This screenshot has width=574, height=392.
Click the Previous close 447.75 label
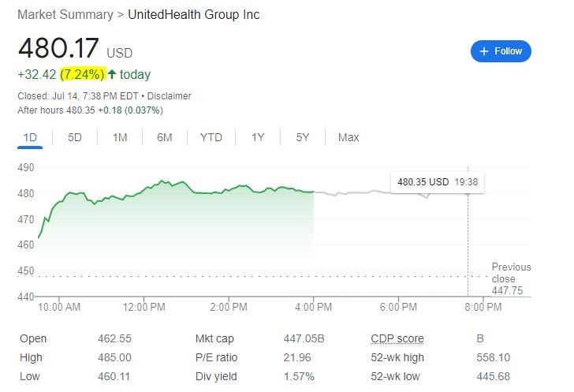tap(511, 278)
